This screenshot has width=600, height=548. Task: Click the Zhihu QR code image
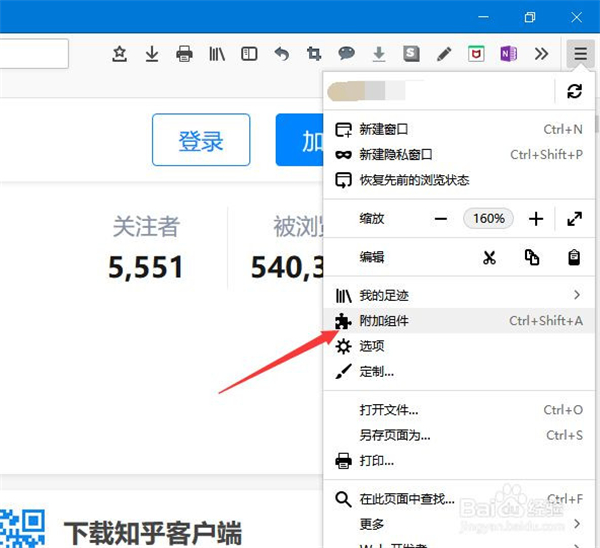(x=22, y=529)
